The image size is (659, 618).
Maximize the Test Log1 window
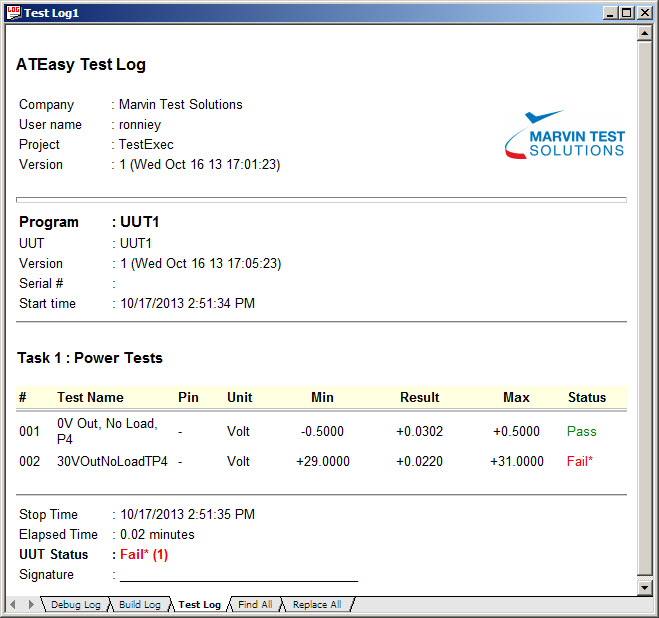(626, 12)
